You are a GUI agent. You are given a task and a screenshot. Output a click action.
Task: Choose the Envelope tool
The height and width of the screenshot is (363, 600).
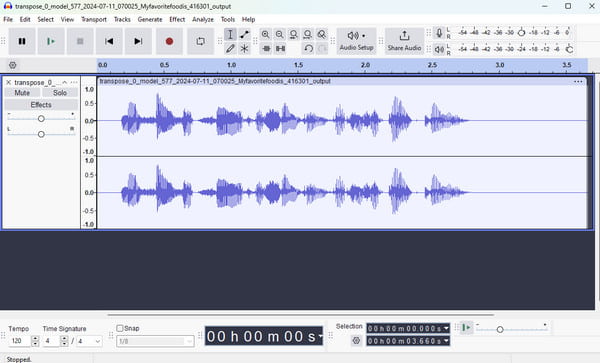coord(244,34)
